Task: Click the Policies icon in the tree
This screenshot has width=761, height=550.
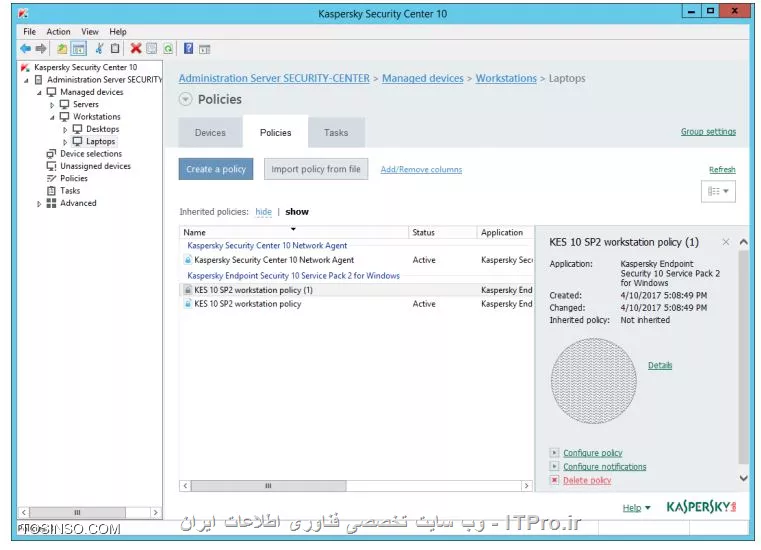Action: pos(51,178)
